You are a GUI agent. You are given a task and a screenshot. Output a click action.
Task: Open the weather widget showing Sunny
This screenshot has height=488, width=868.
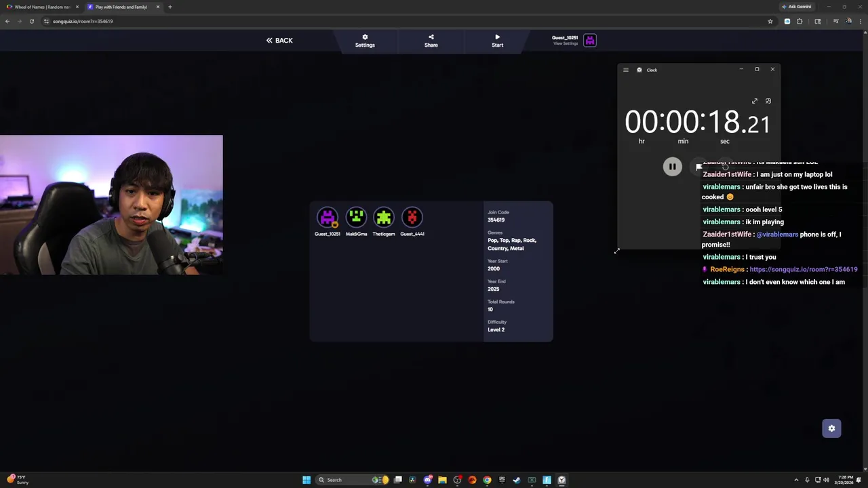point(18,480)
